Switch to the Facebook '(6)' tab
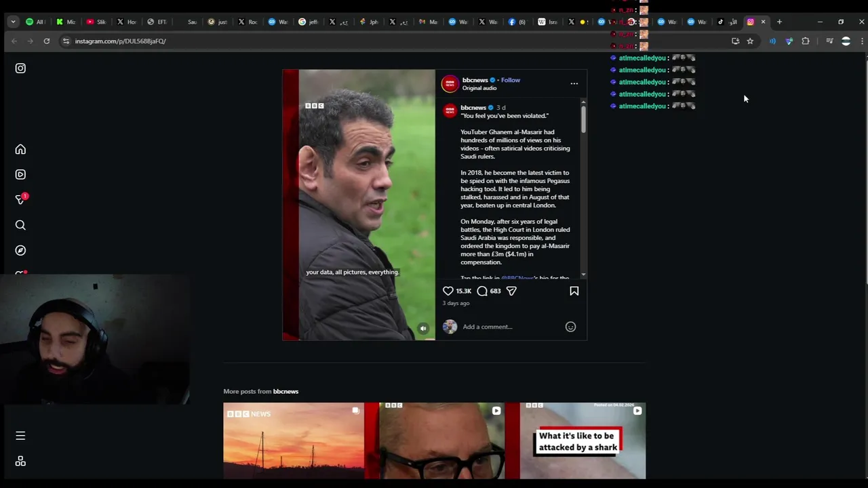This screenshot has height=488, width=868. 517,22
